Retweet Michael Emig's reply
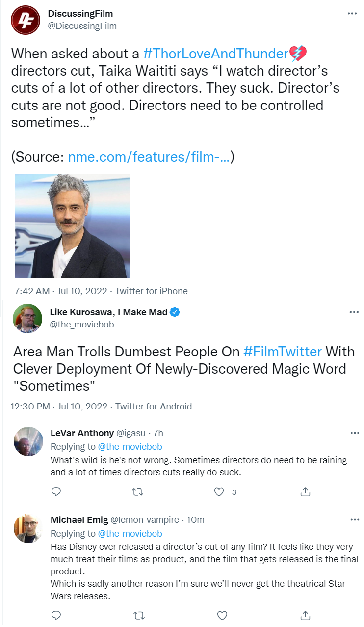The width and height of the screenshot is (364, 627). coord(138,615)
